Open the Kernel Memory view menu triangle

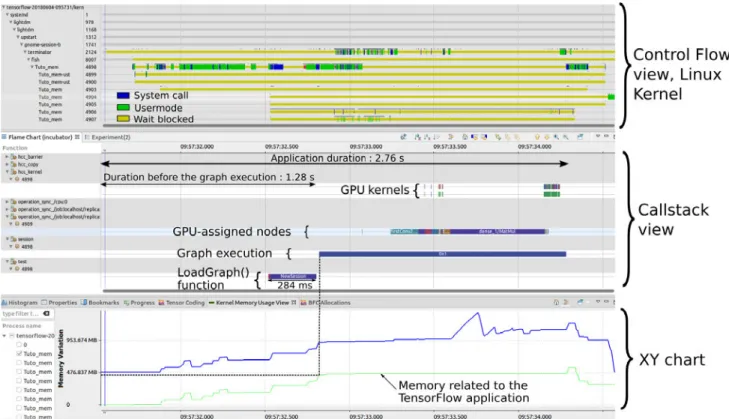[x=598, y=302]
